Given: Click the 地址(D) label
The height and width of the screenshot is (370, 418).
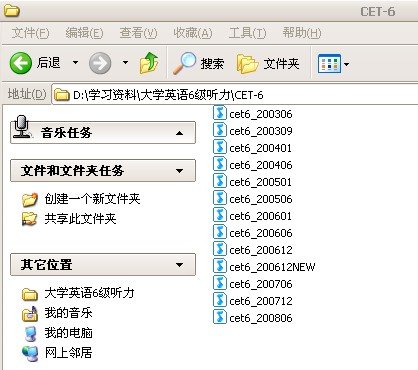Looking at the screenshot, I should [27, 94].
